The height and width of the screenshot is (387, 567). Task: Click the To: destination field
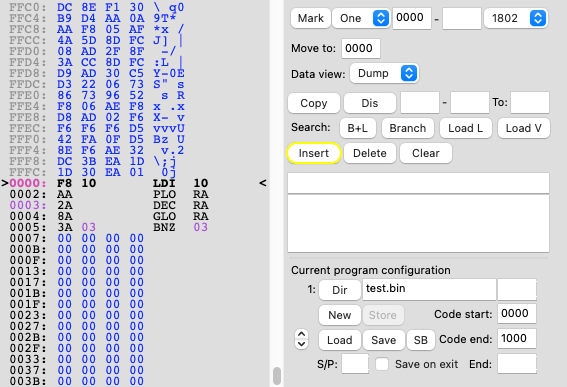[530, 103]
